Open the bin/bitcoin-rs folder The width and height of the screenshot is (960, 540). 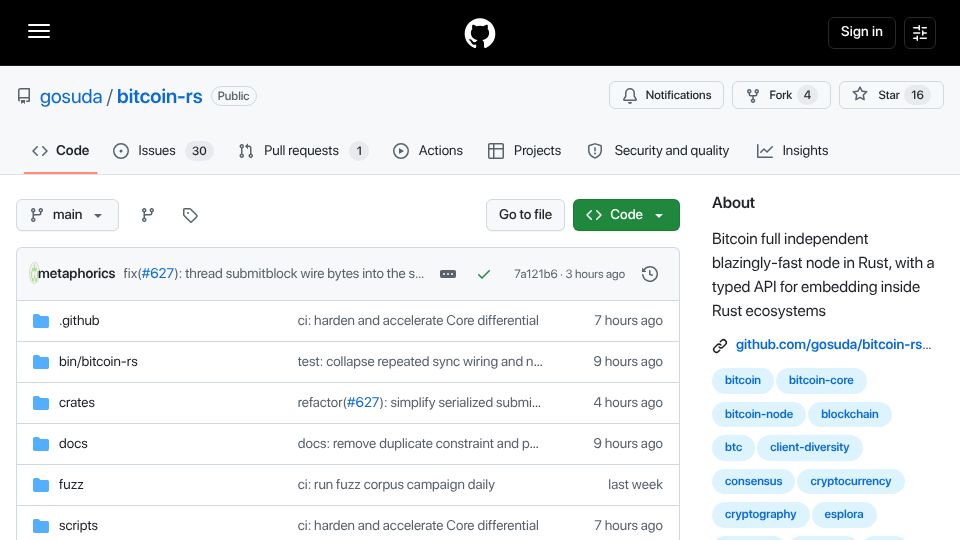coord(98,362)
